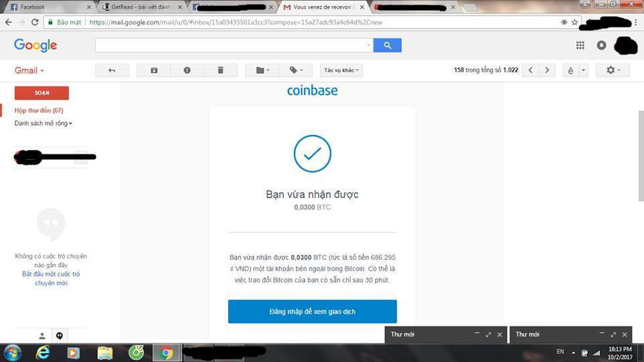Image resolution: width=644 pixels, height=362 pixels.
Task: Open the Tác vụ khác menu
Action: click(341, 71)
